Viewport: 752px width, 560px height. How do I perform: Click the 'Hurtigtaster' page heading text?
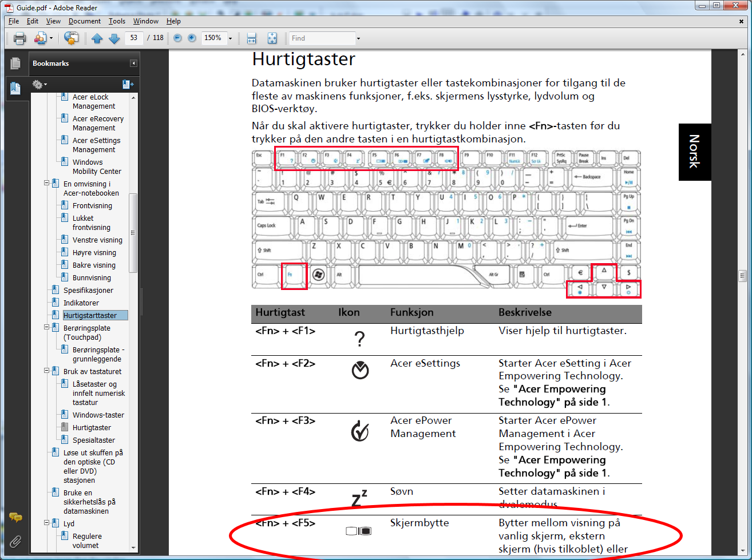coord(303,59)
